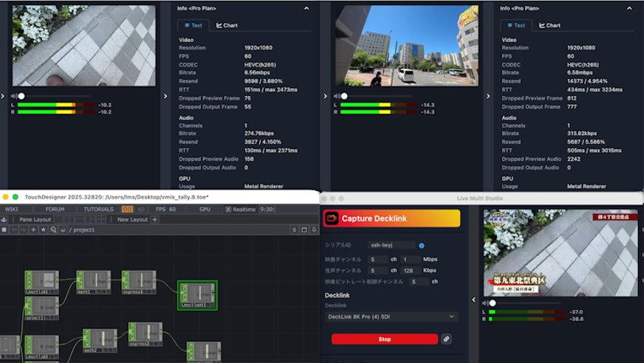This screenshot has width=644, height=363.
Task: Switch to the Chart tab in the left info panel
Action: (227, 25)
